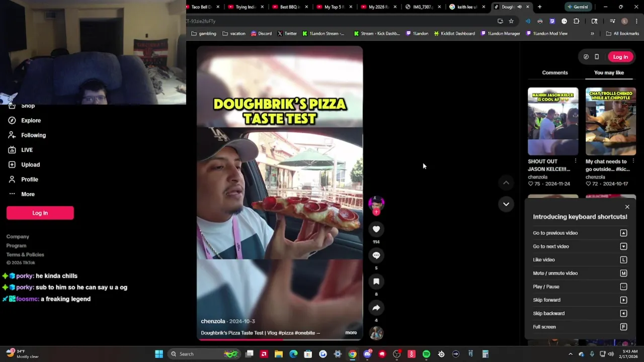This screenshot has height=362, width=644.
Task: Open the Windows Start menu
Action: point(159,354)
